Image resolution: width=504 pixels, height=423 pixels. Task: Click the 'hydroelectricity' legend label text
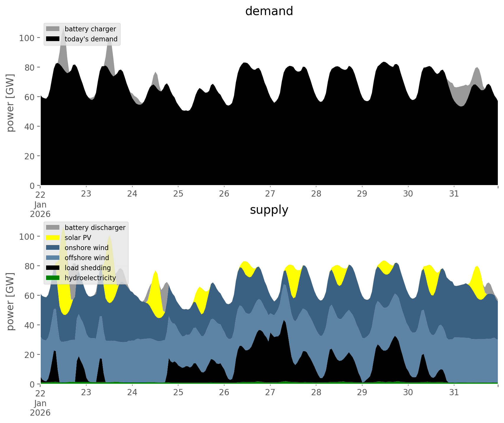click(90, 278)
